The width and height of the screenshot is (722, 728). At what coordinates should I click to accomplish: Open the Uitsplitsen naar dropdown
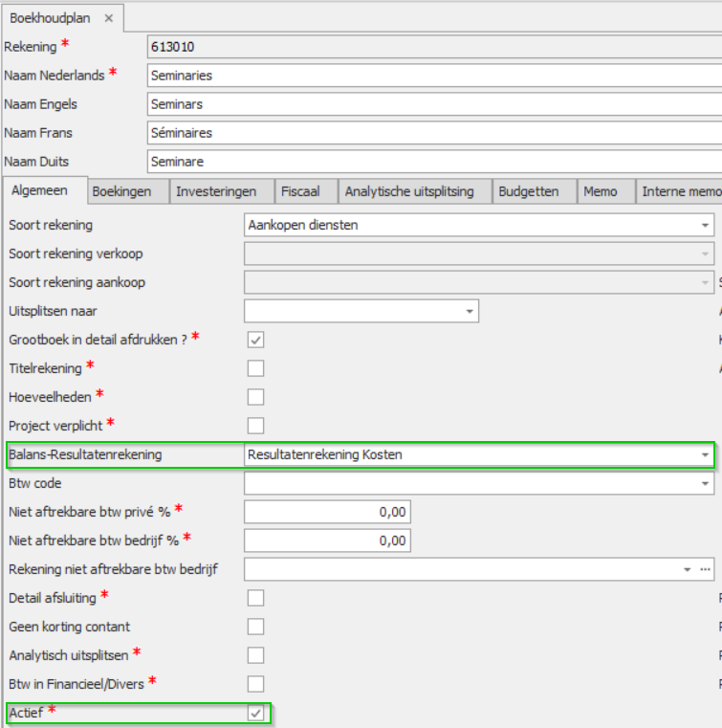pyautogui.click(x=470, y=311)
